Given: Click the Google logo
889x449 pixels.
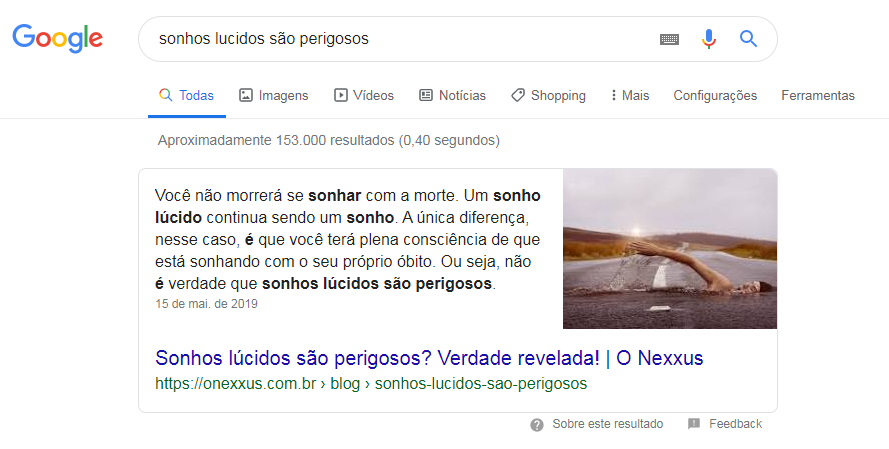Looking at the screenshot, I should click(57, 39).
